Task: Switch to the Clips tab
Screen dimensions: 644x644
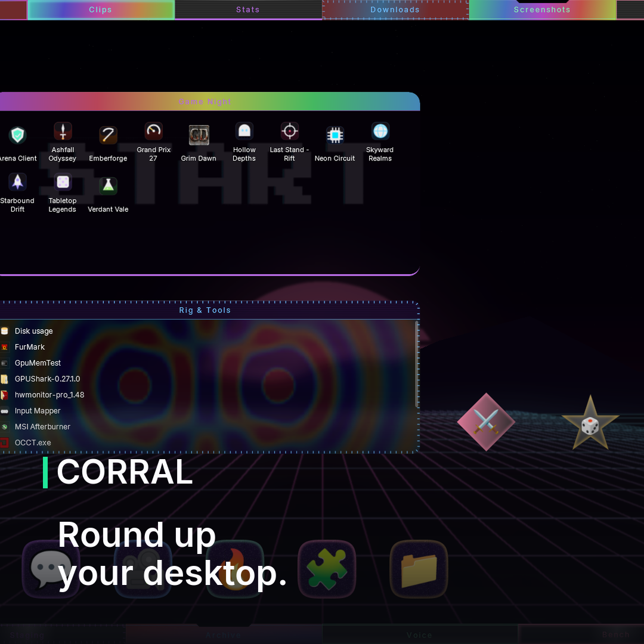Action: pyautogui.click(x=101, y=10)
